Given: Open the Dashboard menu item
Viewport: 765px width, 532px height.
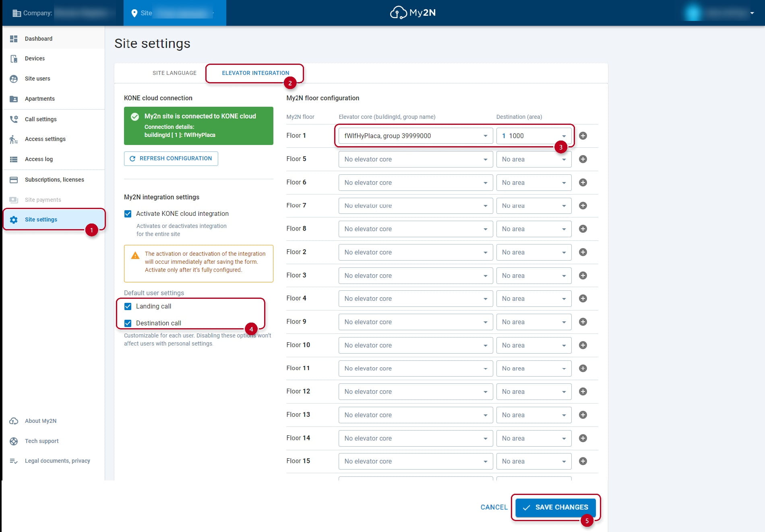Looking at the screenshot, I should (54, 39).
